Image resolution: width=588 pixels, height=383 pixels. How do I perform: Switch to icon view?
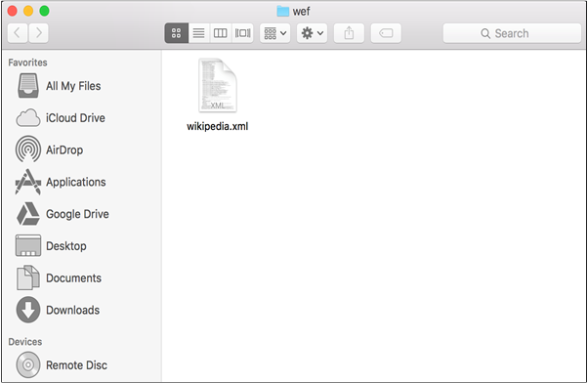pos(176,33)
